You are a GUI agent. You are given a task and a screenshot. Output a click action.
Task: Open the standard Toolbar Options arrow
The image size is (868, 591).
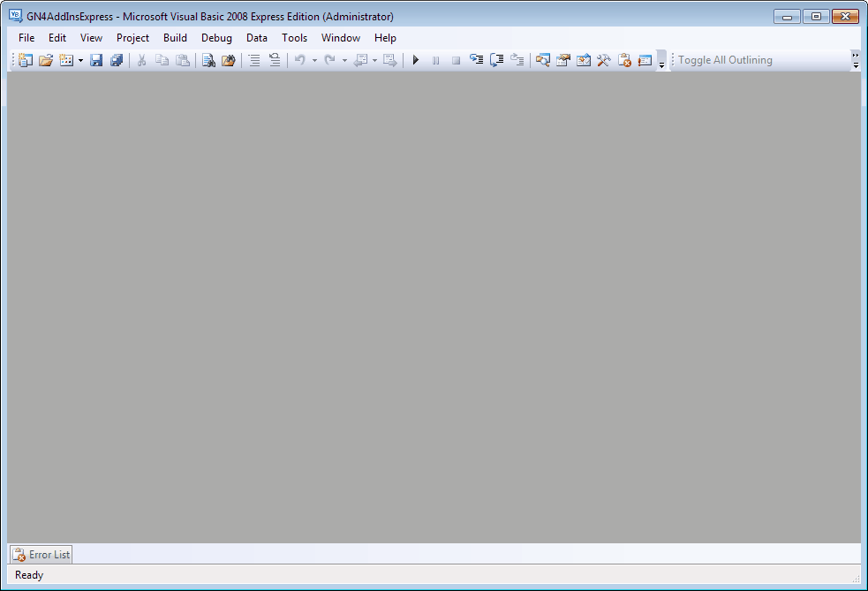pos(661,60)
